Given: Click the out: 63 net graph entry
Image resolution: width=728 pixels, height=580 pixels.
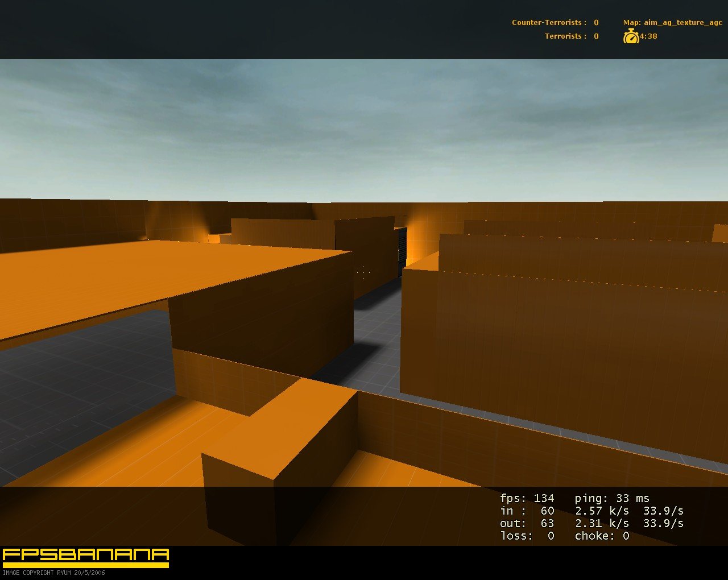Looking at the screenshot, I should tap(527, 523).
